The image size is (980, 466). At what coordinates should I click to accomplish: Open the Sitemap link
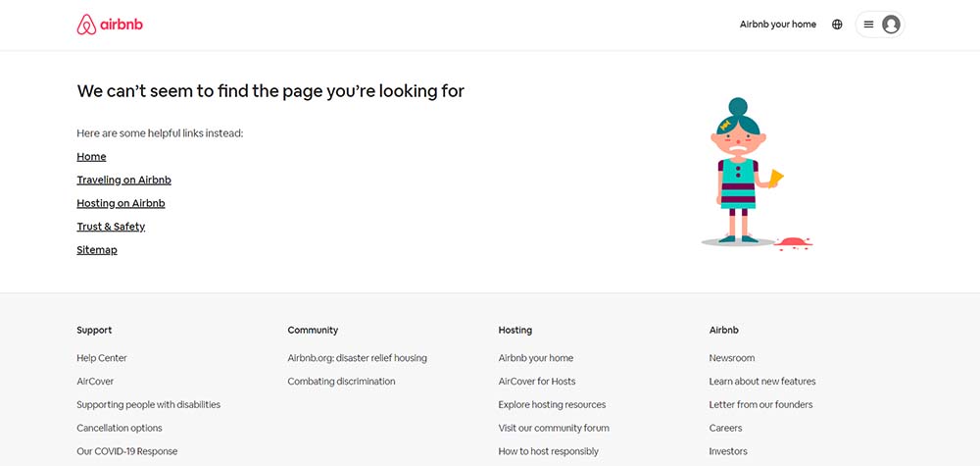[97, 249]
